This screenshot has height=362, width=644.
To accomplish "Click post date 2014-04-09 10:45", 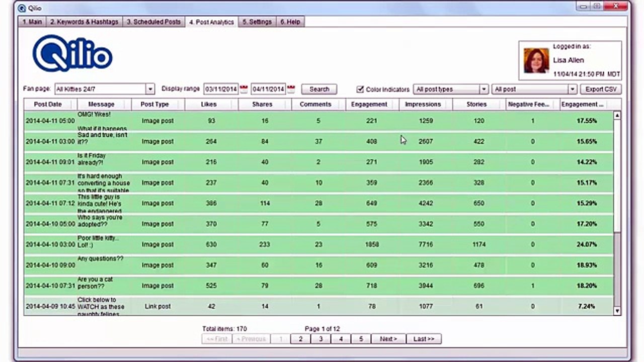I will click(50, 306).
